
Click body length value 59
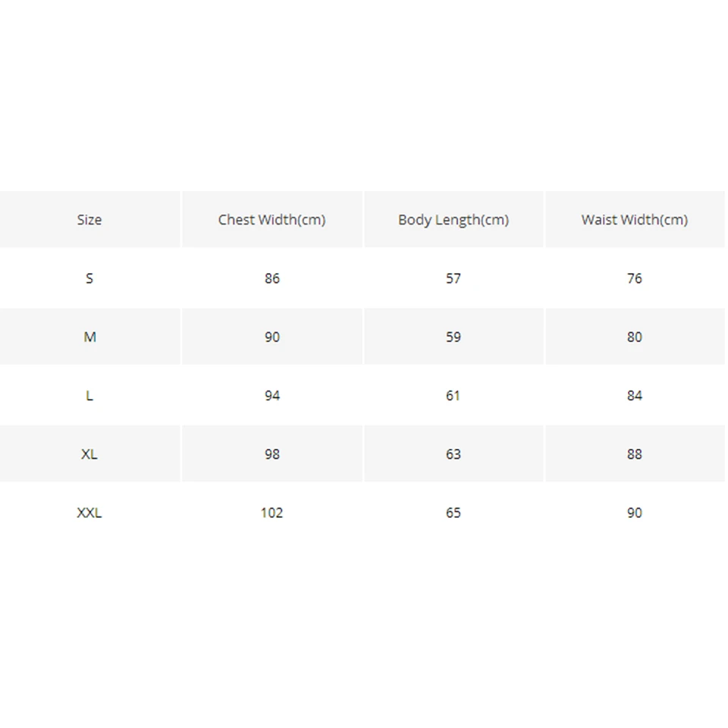click(x=453, y=337)
